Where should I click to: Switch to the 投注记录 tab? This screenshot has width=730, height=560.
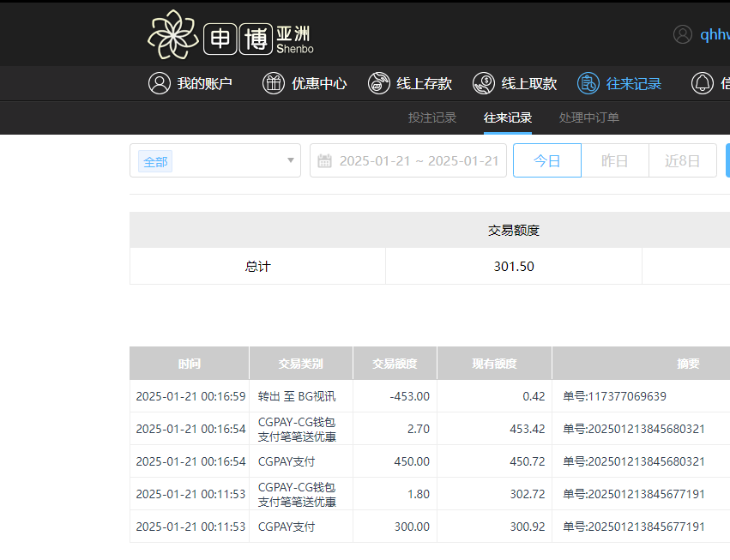click(432, 117)
